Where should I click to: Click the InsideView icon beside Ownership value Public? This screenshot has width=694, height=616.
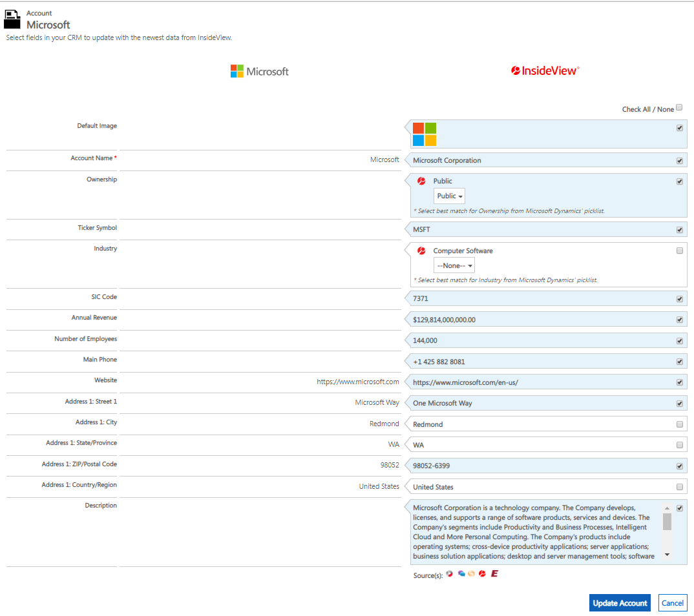423,181
